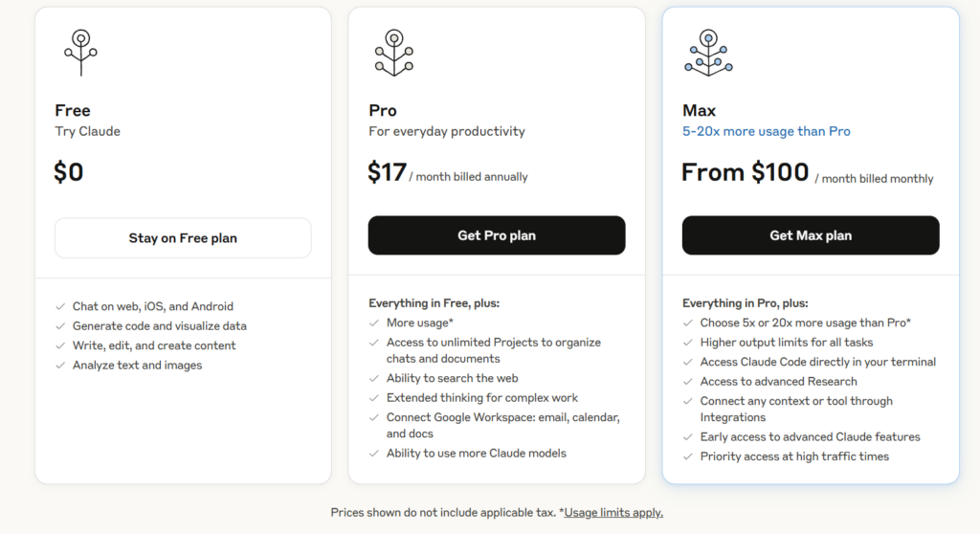Open the Usage limits apply link
Screen dimensions: 980x534
[x=613, y=513]
